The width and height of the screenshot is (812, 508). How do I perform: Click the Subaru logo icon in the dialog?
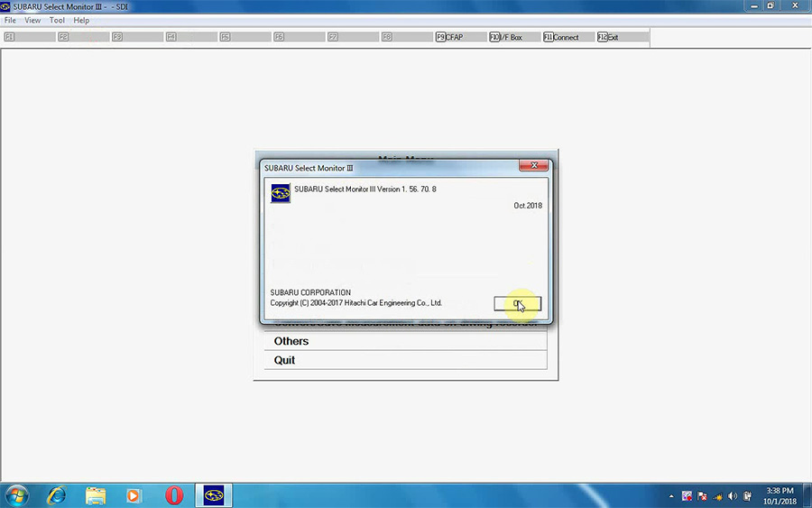click(x=281, y=193)
